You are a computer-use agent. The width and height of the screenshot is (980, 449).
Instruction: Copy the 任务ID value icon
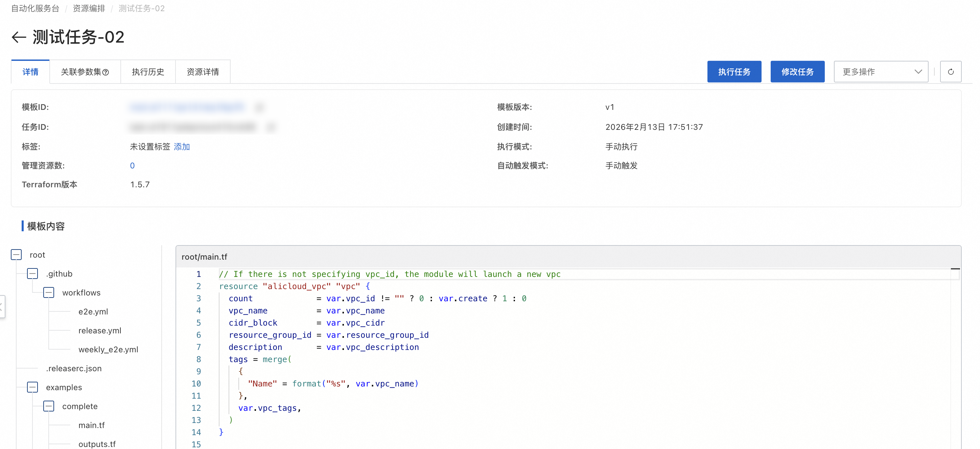(271, 127)
